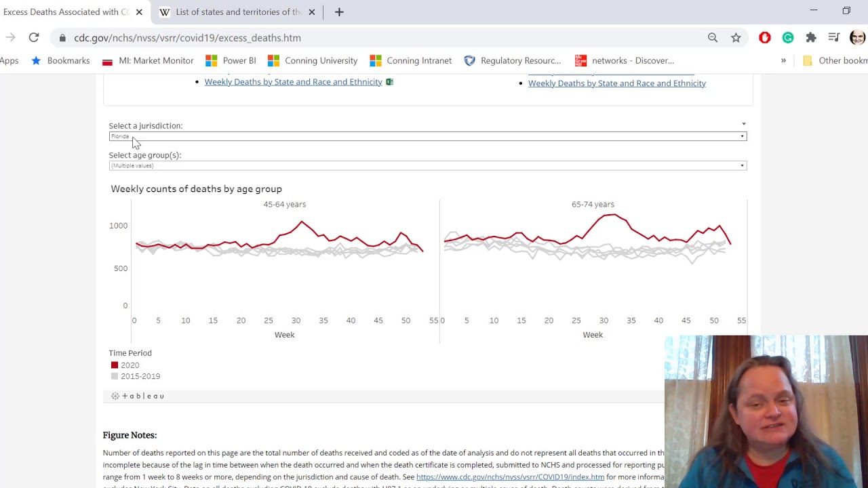Viewport: 868px width, 488px height.
Task: Click the Tableau logo
Action: tap(138, 396)
